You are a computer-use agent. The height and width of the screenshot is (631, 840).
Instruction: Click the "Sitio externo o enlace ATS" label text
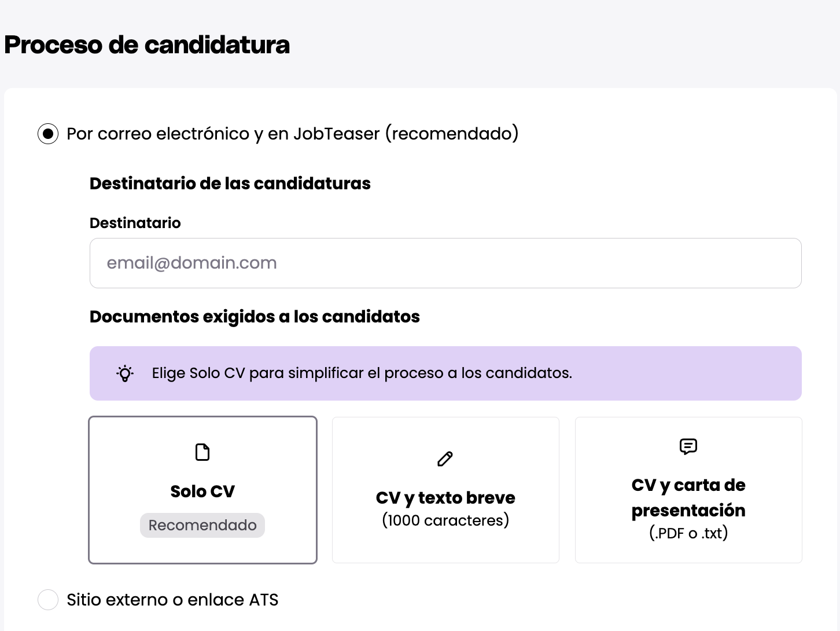click(172, 600)
